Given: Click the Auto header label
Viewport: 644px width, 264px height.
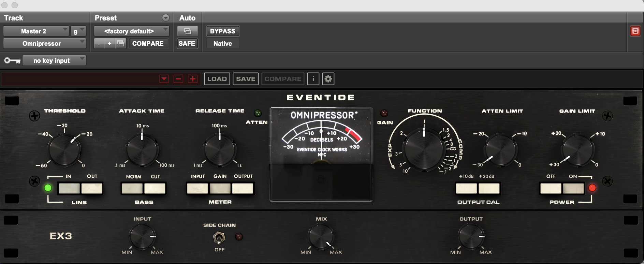Looking at the screenshot, I should tap(187, 18).
